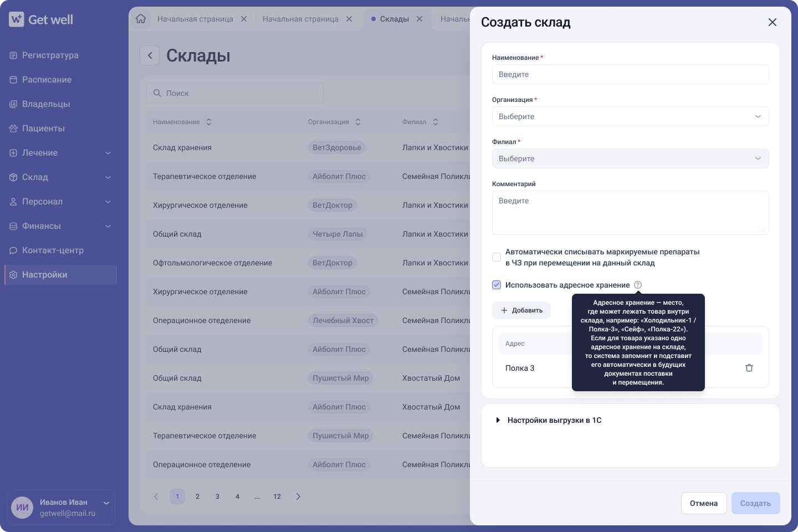Click the Добавить address button

521,310
